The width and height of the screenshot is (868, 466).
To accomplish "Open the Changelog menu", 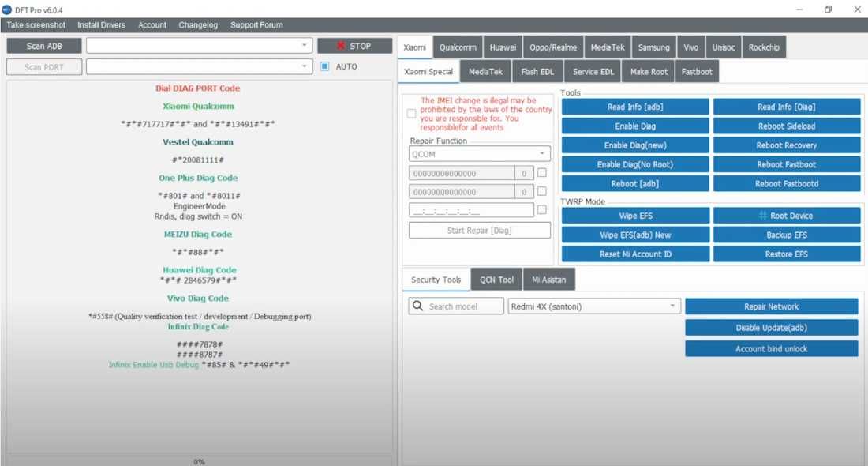I will [198, 25].
